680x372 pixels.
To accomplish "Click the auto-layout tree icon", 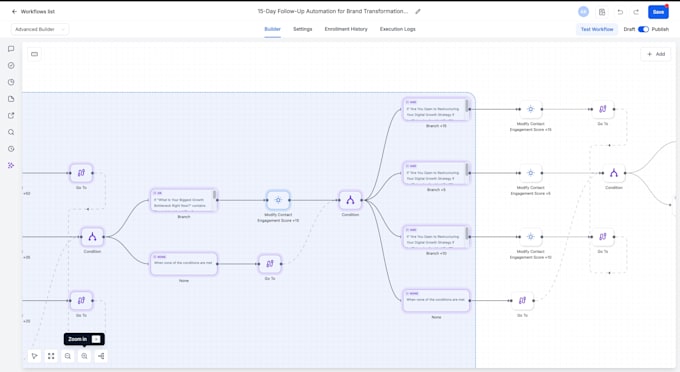I will point(101,356).
